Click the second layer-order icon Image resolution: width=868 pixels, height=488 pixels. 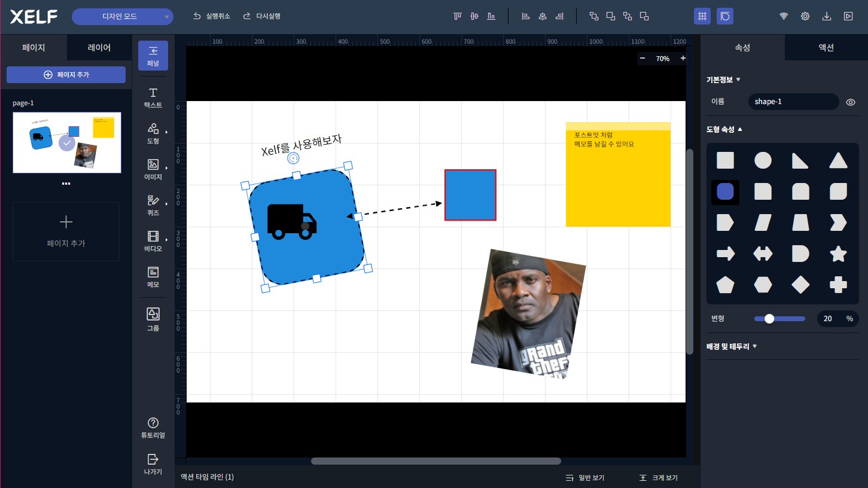(x=611, y=16)
